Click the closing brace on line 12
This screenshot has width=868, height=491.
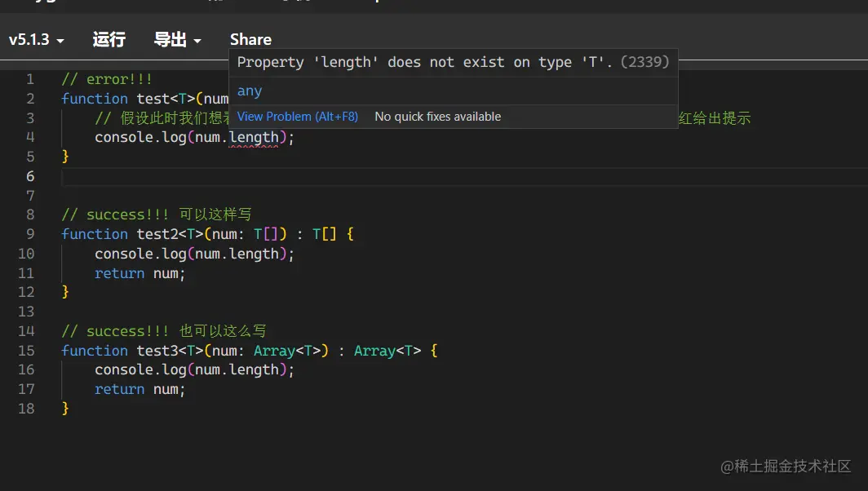[65, 292]
